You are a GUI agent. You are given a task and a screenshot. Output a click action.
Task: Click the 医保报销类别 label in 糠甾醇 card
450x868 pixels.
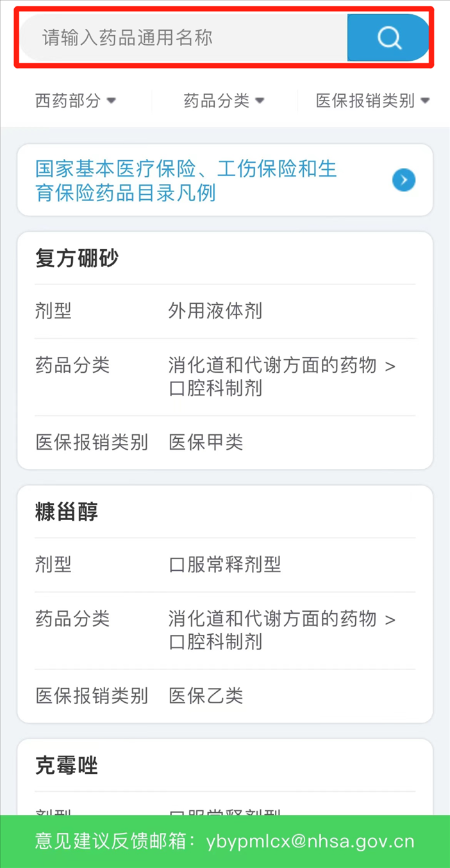[x=92, y=696]
